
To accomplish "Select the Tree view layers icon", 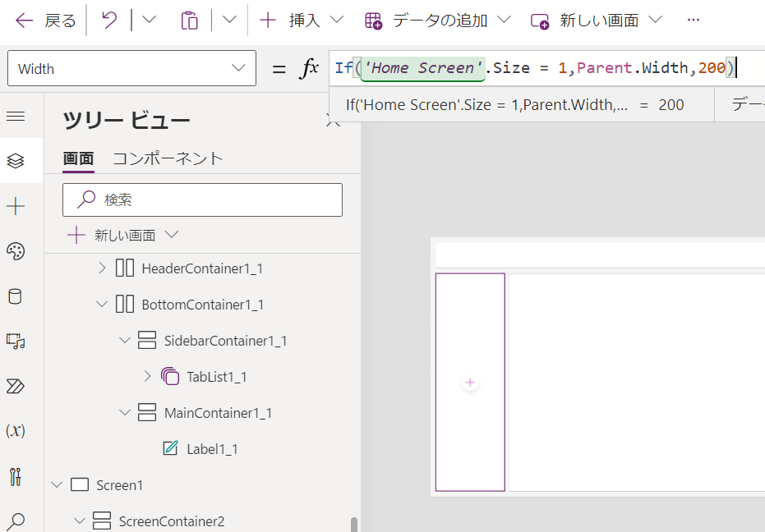I will pos(16,160).
